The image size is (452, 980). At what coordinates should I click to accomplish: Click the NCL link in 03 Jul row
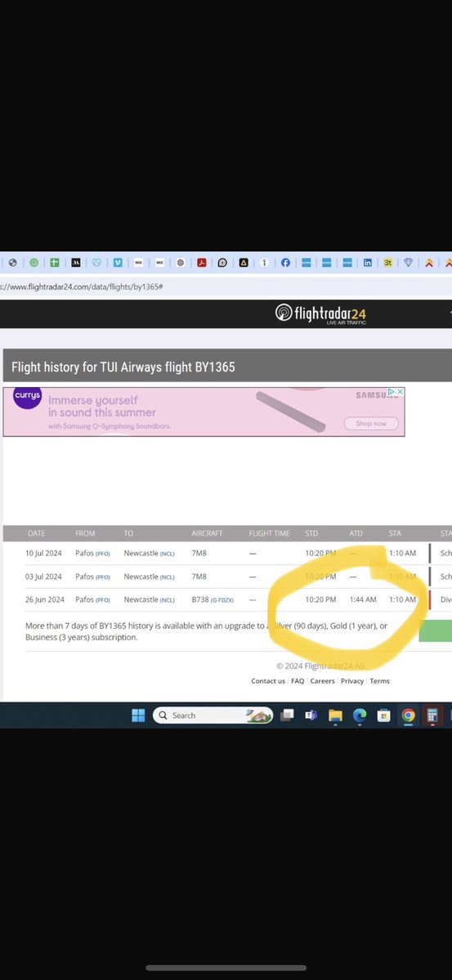(167, 577)
